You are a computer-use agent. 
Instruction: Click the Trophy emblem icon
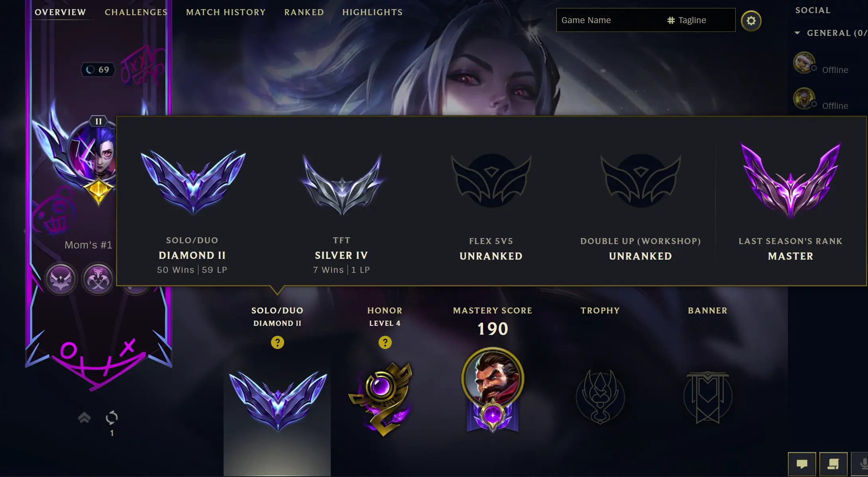tap(600, 396)
